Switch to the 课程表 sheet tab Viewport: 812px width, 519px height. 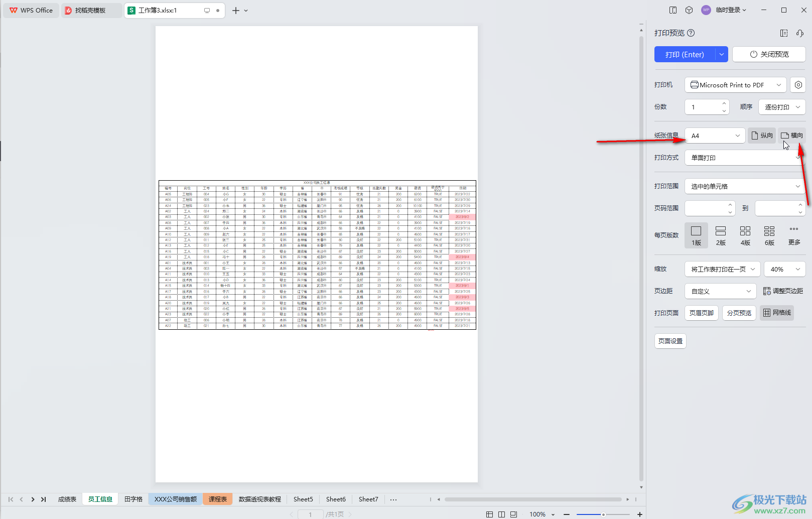point(218,499)
